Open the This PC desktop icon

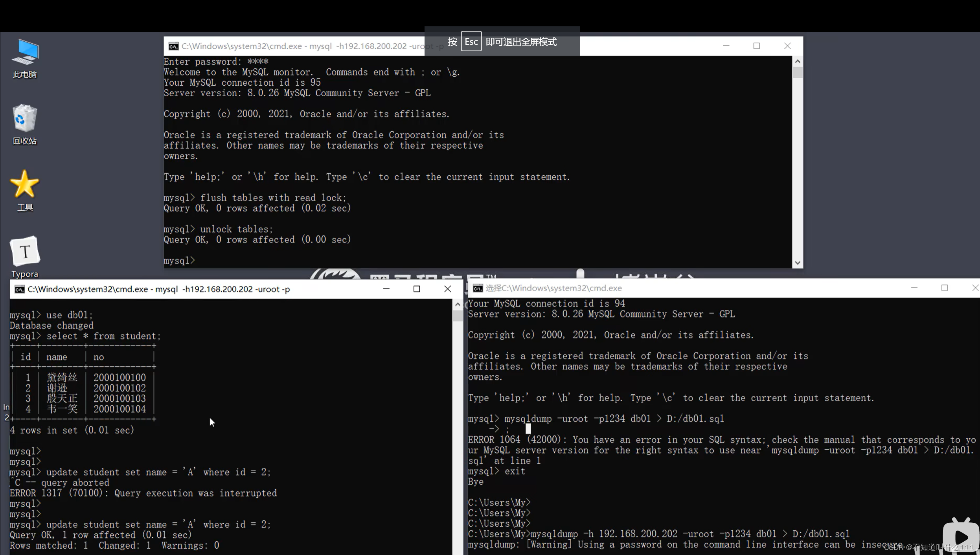(25, 52)
